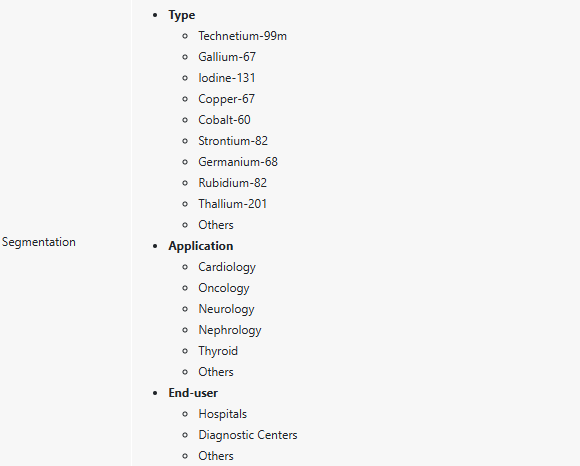Click the Type heading

182,15
